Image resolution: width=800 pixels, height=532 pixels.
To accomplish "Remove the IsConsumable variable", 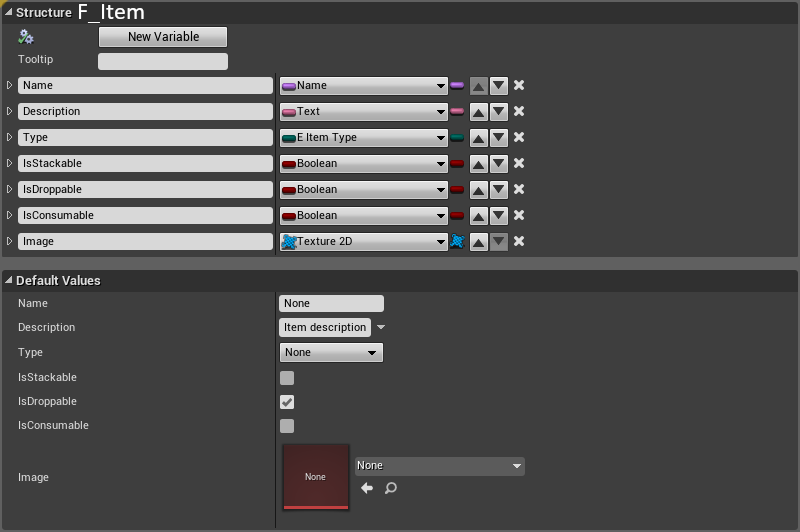I will [519, 216].
